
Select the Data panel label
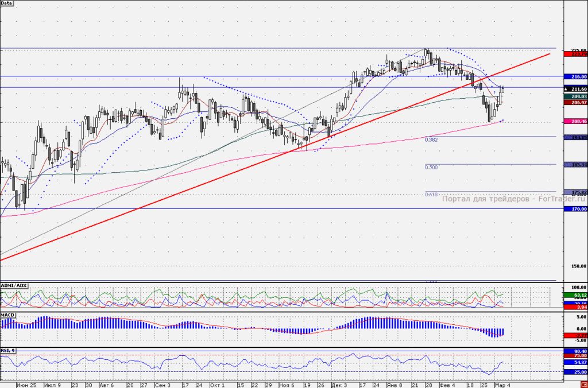pyautogui.click(x=7, y=3)
